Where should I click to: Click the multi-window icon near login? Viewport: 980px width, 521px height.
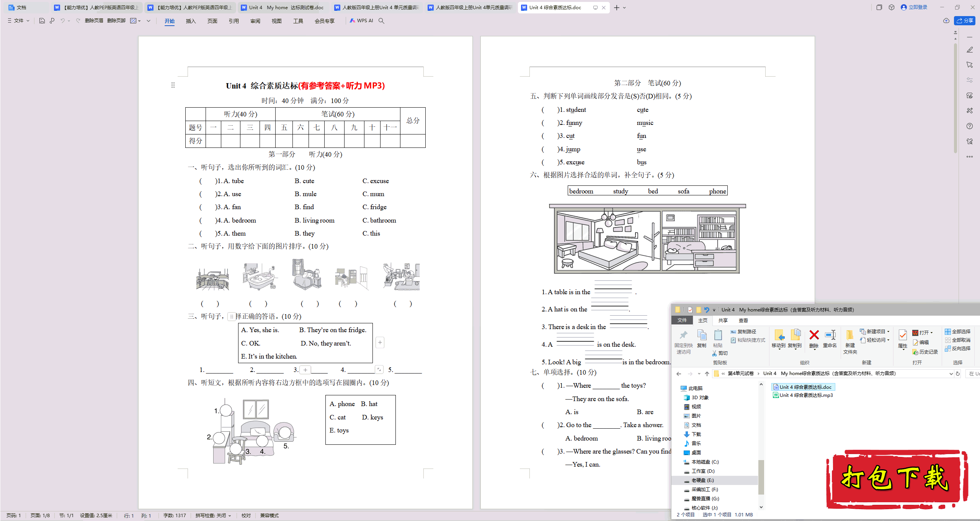pos(879,7)
